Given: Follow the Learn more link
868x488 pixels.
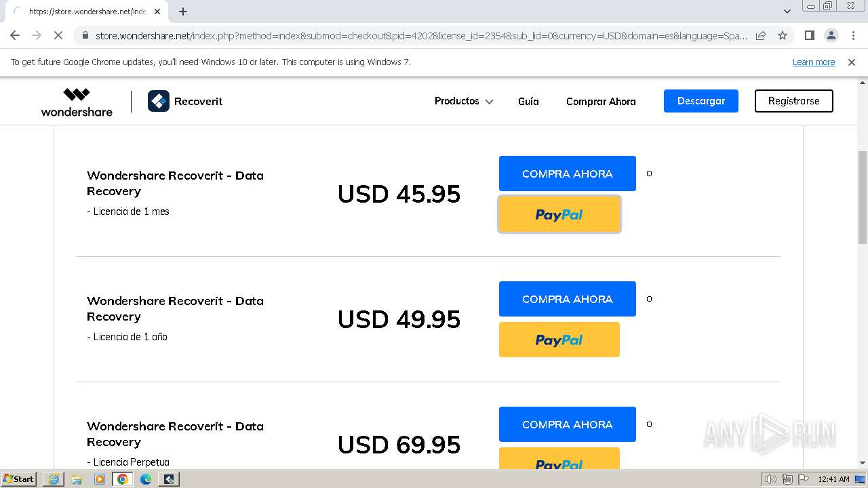Looking at the screenshot, I should [x=814, y=62].
